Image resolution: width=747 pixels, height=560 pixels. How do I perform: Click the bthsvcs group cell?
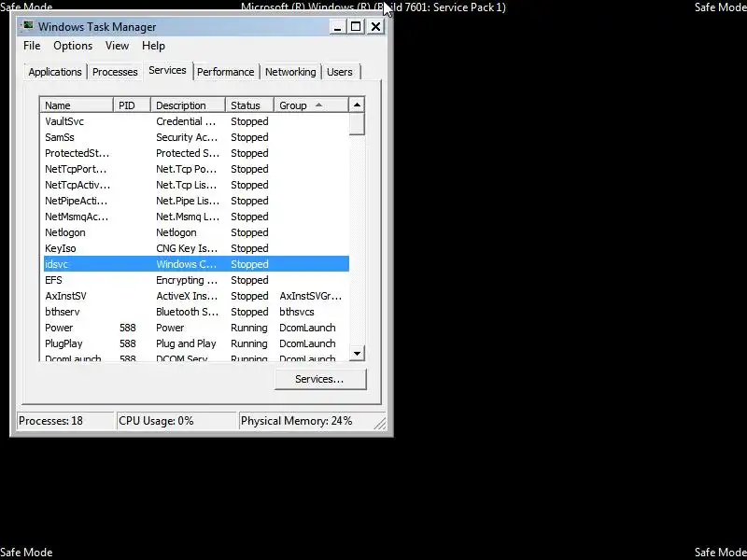297,312
